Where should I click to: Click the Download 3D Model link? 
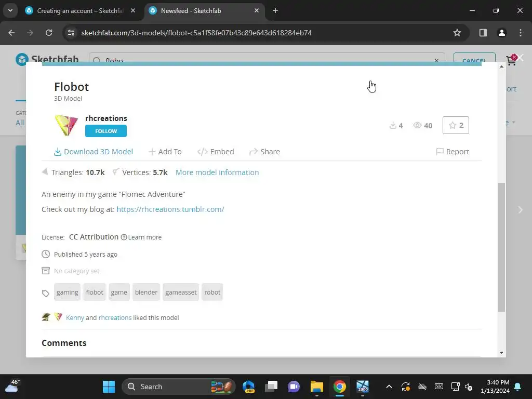point(94,152)
